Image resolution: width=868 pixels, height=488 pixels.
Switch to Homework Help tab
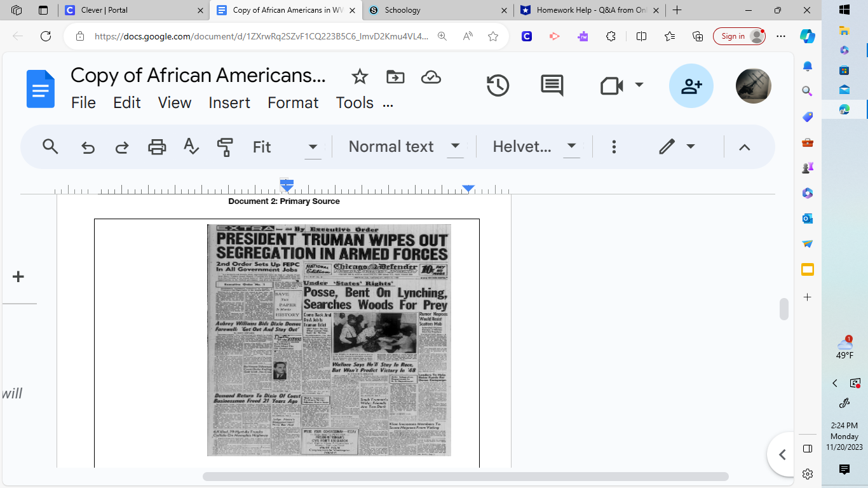pyautogui.click(x=590, y=10)
